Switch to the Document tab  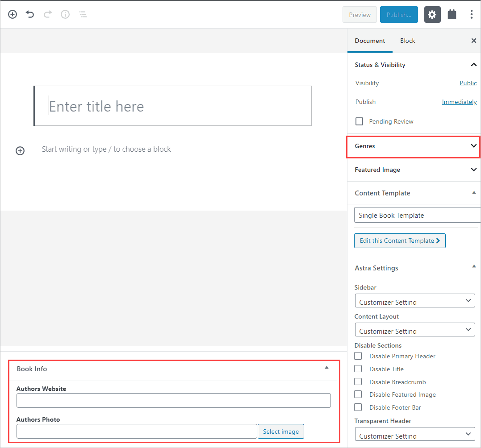coord(370,41)
